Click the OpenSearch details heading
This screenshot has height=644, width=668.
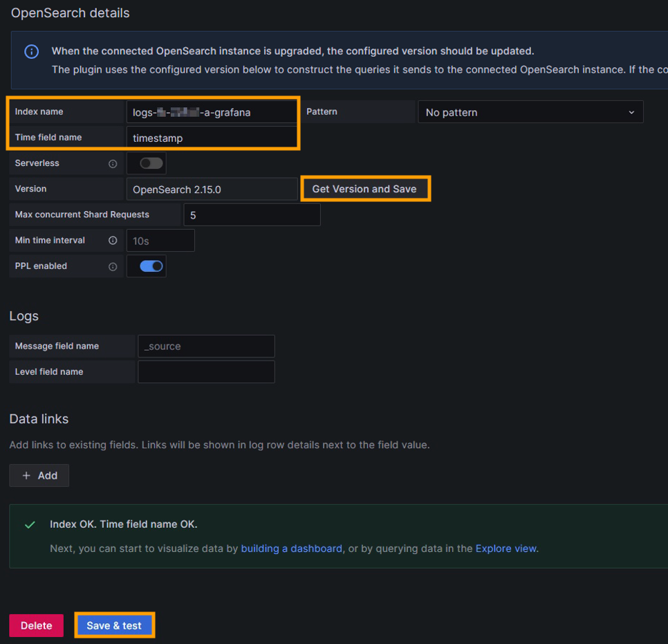tap(71, 13)
